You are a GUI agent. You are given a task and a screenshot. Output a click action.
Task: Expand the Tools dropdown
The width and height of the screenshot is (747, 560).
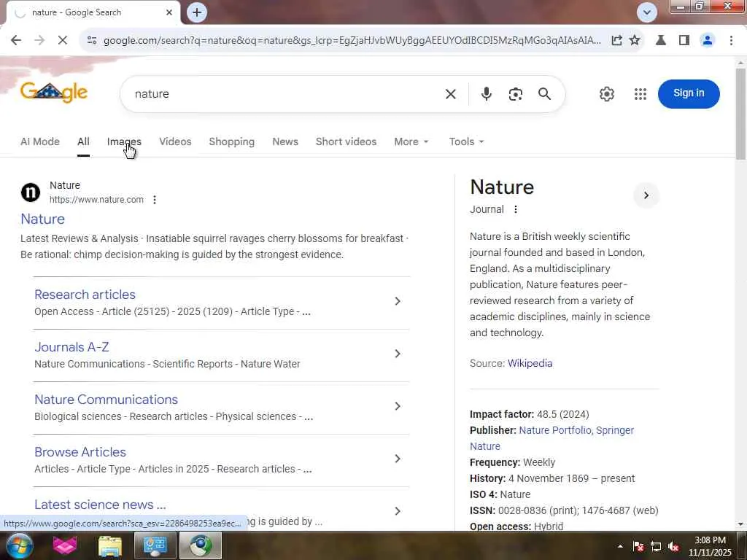pyautogui.click(x=466, y=141)
